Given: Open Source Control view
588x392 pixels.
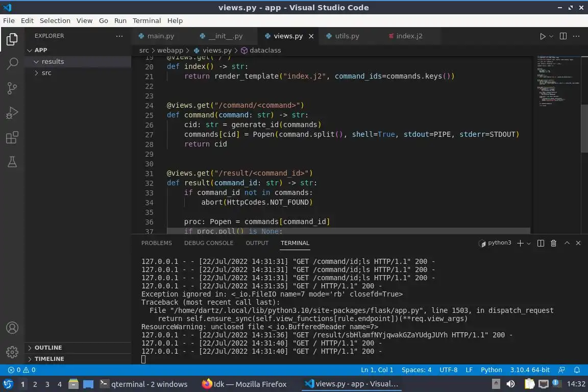Looking at the screenshot, I should tap(12, 88).
